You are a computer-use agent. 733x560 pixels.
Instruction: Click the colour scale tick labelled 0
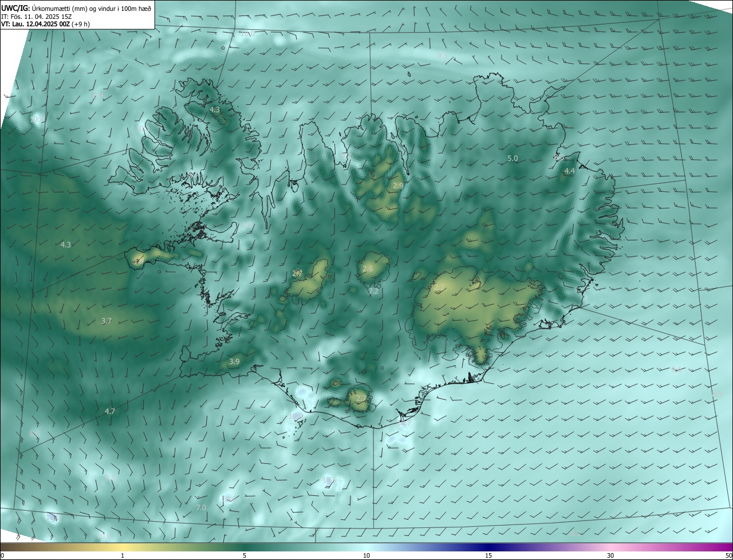tap(2, 556)
